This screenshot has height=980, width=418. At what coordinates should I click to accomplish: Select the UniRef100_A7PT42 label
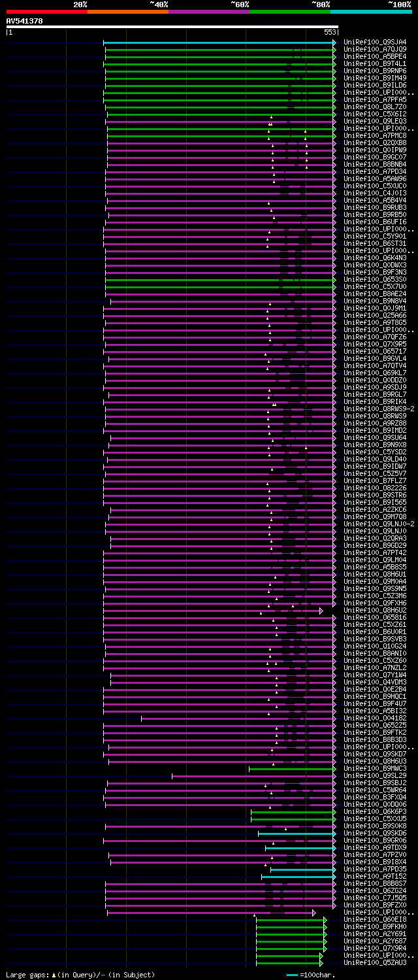pyautogui.click(x=375, y=552)
